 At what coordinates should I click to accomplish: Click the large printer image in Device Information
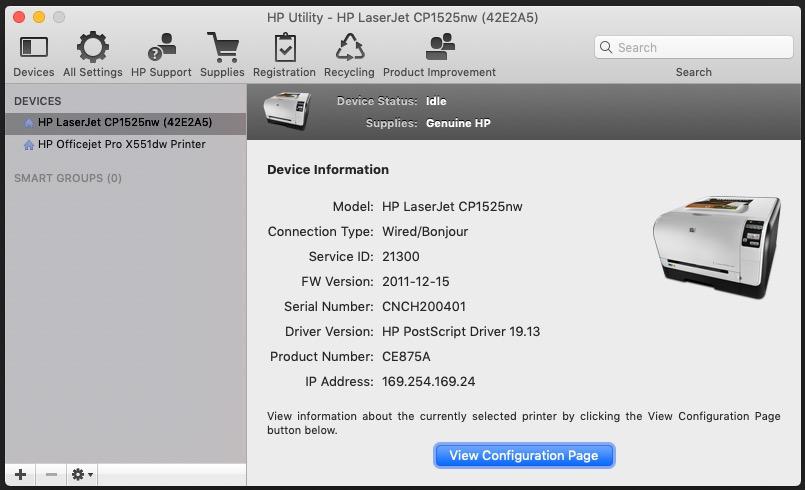pyautogui.click(x=717, y=247)
